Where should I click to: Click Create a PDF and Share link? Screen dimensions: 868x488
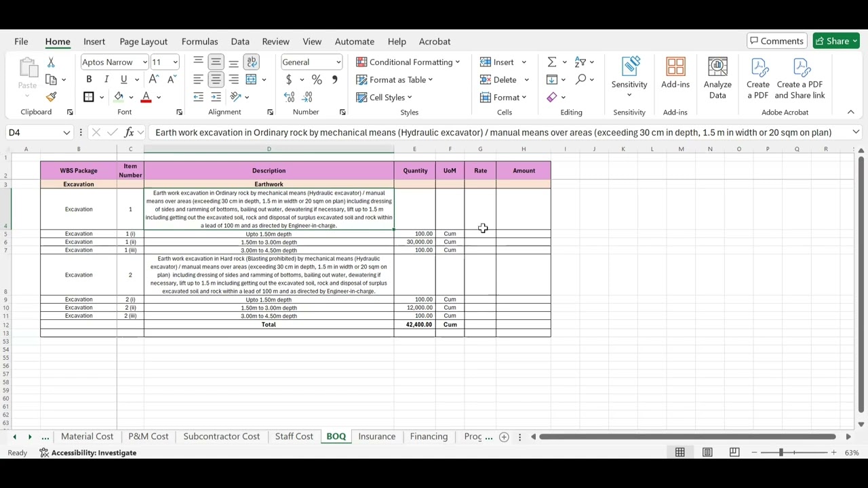pos(800,78)
